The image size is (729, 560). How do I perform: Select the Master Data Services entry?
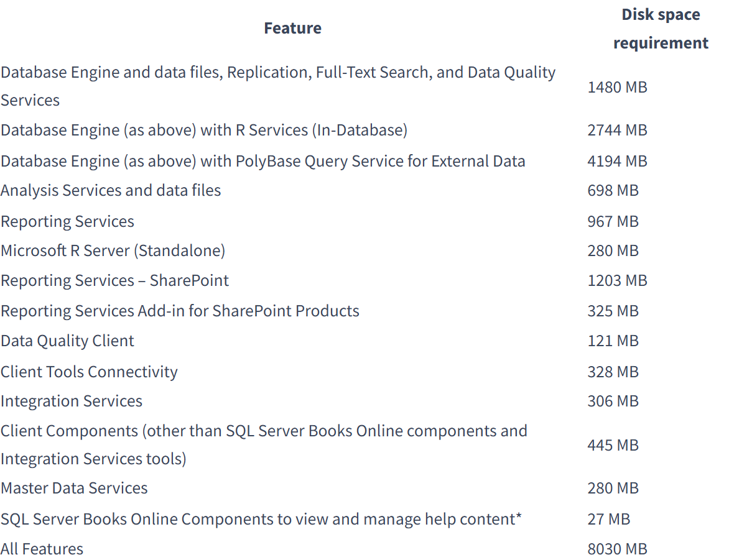(74, 488)
